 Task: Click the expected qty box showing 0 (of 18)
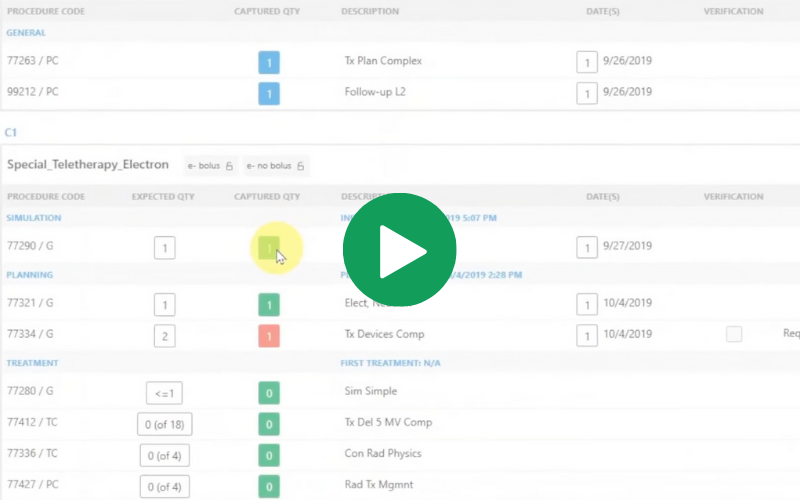165,424
